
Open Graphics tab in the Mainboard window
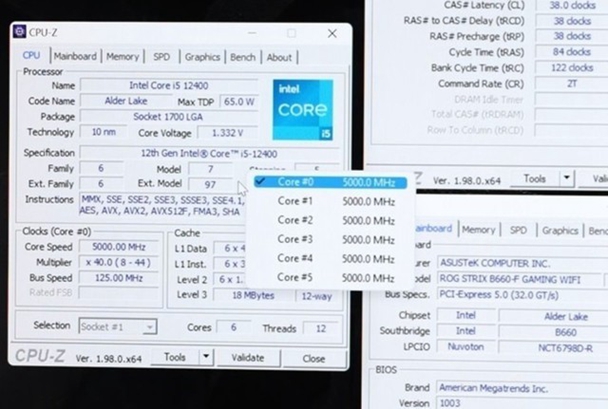(560, 231)
